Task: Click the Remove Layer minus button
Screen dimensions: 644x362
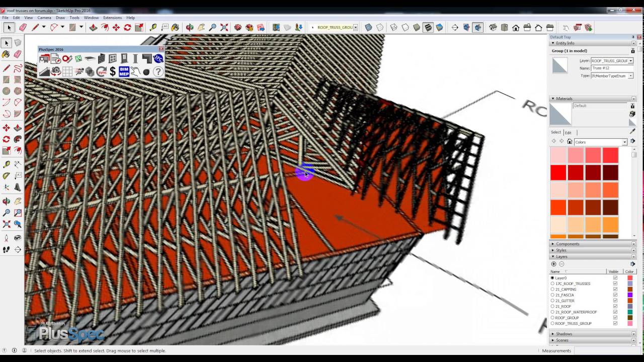Action: pyautogui.click(x=561, y=264)
